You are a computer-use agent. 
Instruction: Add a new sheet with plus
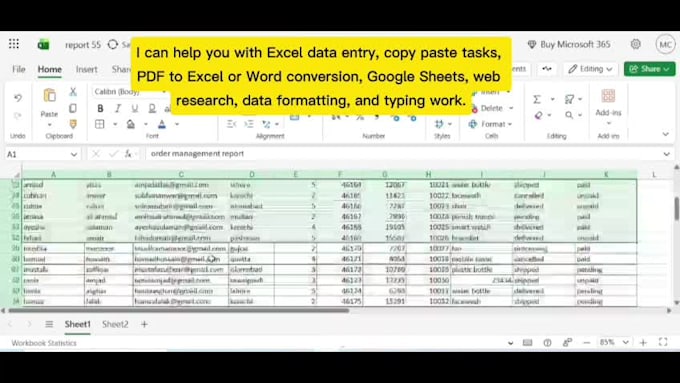tap(144, 324)
